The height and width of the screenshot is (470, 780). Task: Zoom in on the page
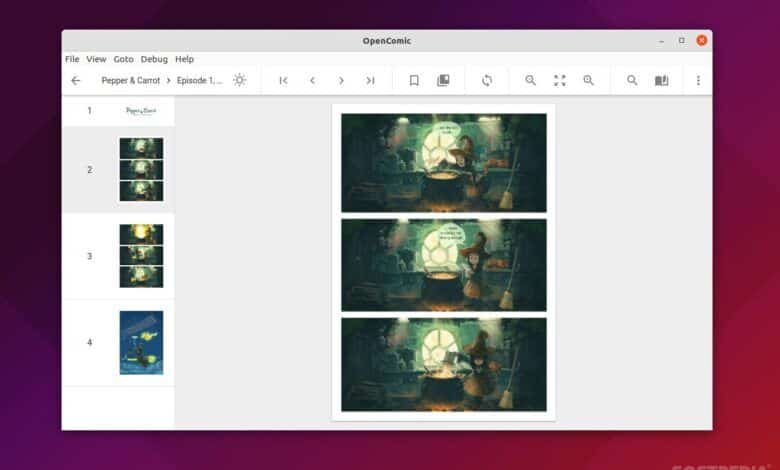(x=588, y=81)
